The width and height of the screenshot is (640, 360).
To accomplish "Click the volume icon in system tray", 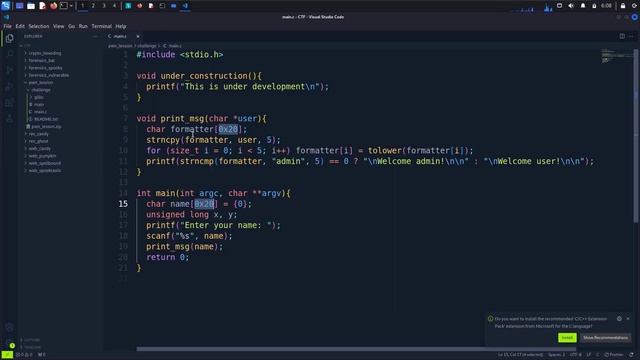I will coord(571,6).
